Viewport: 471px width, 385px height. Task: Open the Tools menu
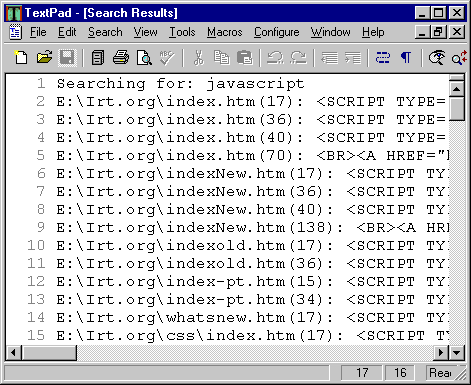182,32
